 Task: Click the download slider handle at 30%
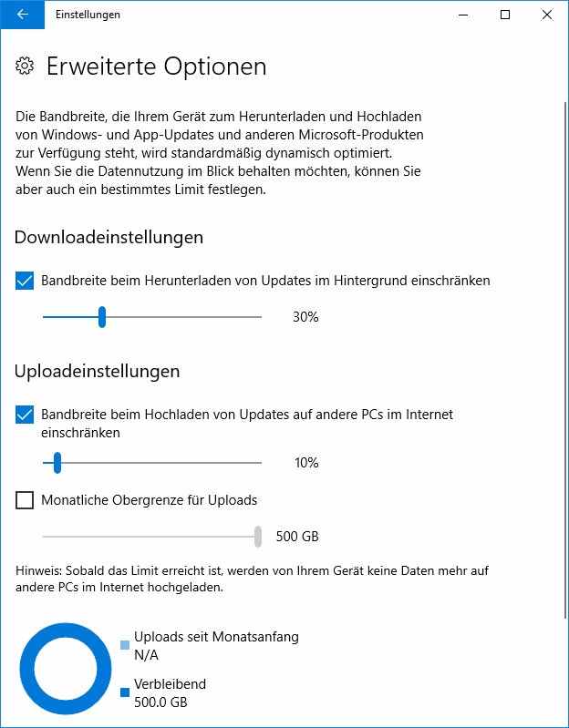point(102,317)
